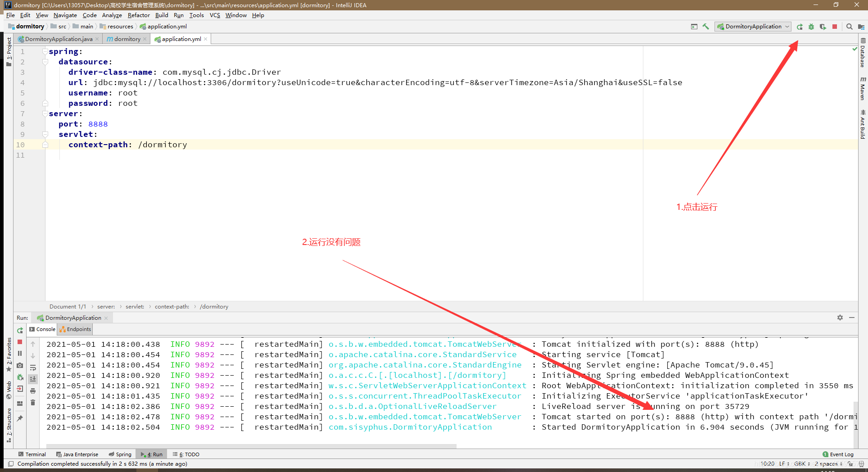Open the Event Log
This screenshot has width=868, height=472.
tap(838, 454)
